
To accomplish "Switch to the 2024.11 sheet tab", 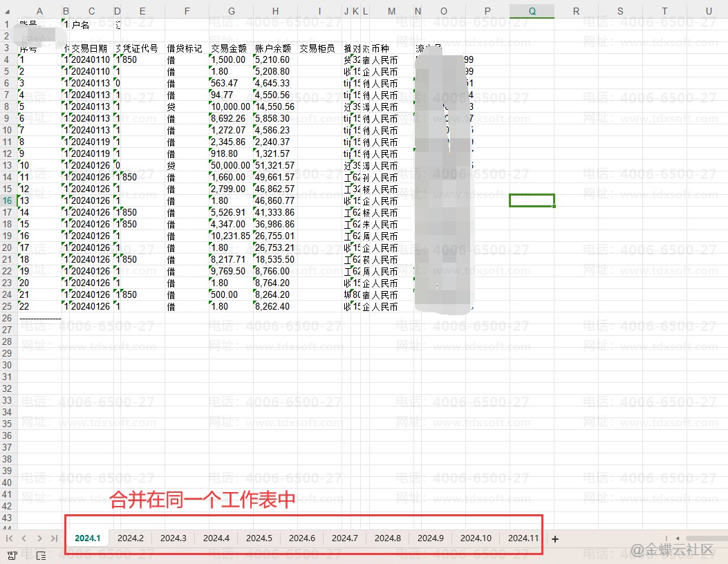I will point(523,538).
